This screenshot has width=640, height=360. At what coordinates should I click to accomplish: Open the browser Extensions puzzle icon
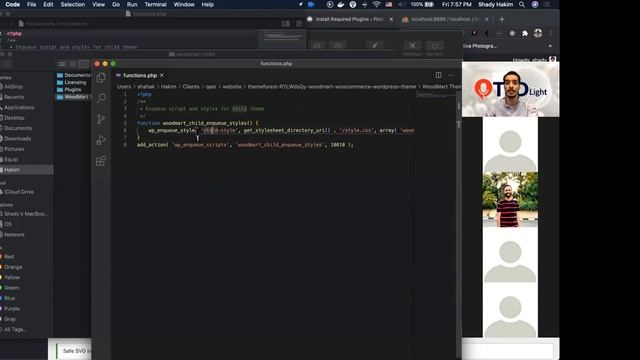click(525, 33)
